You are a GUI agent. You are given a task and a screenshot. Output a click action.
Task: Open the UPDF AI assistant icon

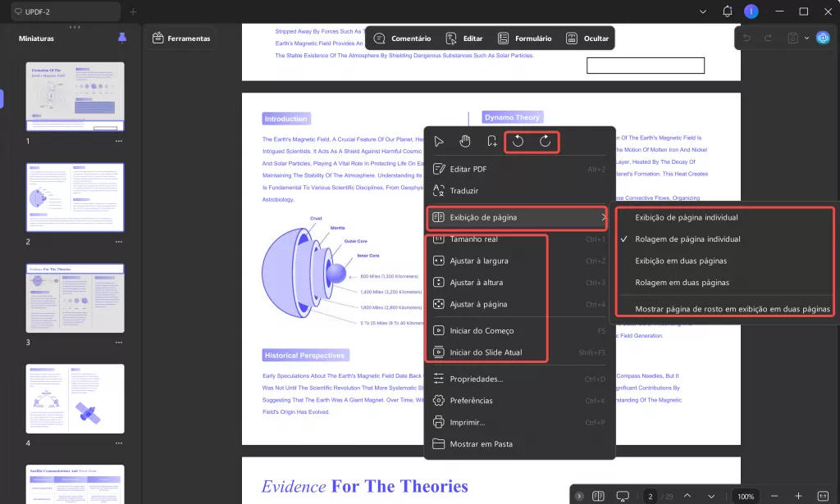tap(824, 38)
